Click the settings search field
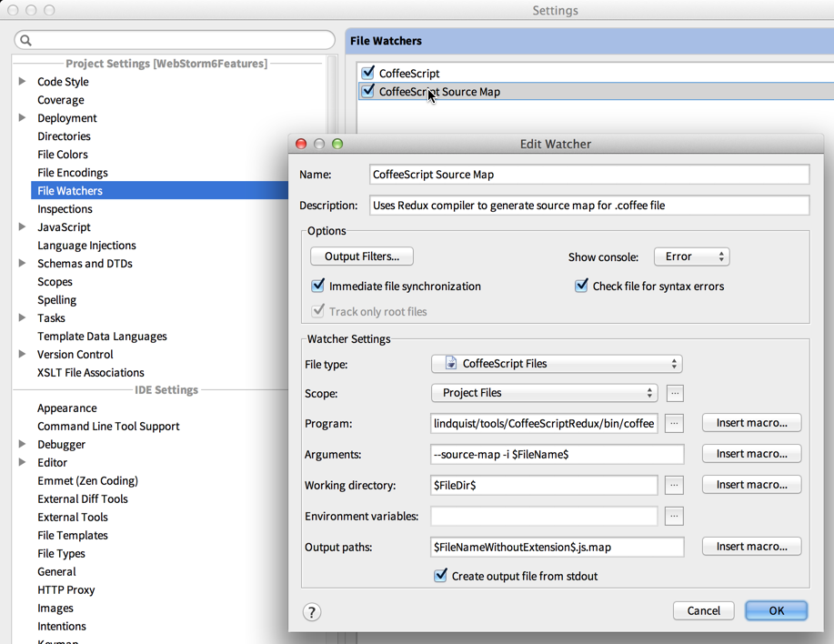834x644 pixels. 175,40
